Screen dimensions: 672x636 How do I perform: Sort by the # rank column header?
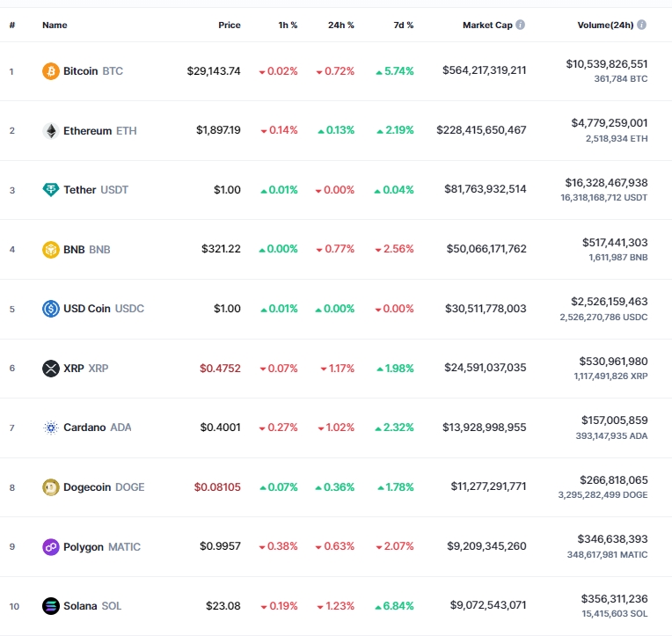pos(12,25)
